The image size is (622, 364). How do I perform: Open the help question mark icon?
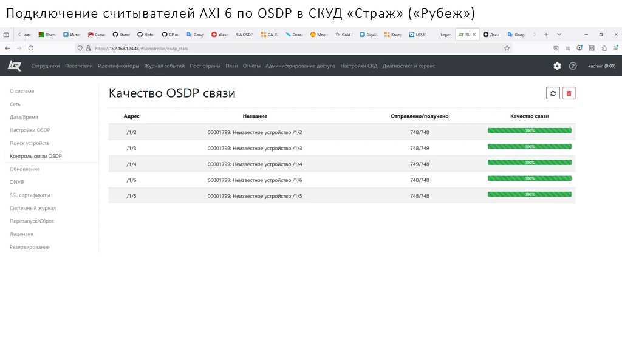click(x=573, y=66)
